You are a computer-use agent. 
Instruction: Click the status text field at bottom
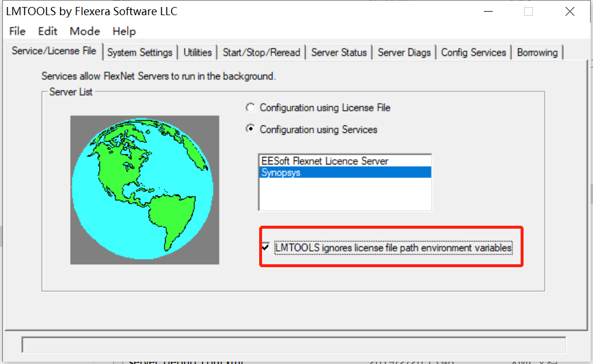pos(294,345)
